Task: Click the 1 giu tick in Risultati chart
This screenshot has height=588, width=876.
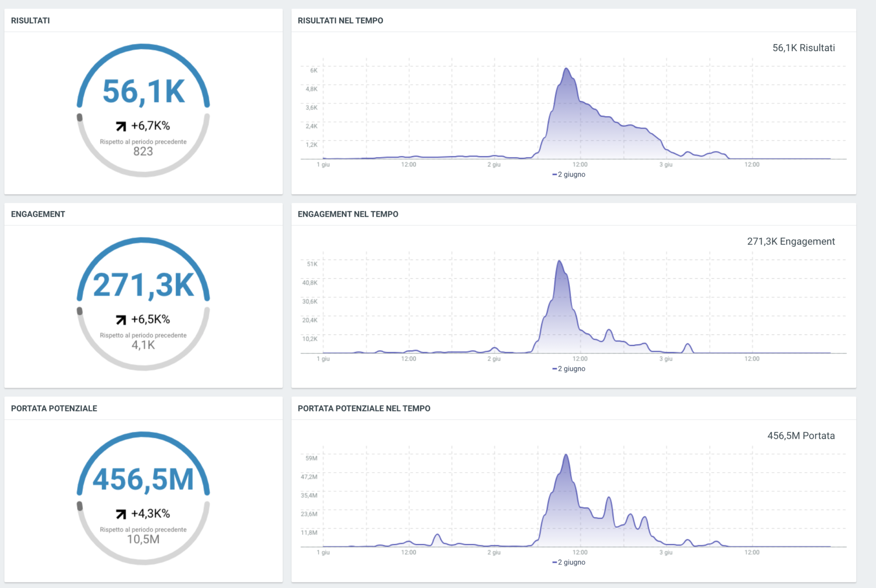Action: (x=323, y=164)
